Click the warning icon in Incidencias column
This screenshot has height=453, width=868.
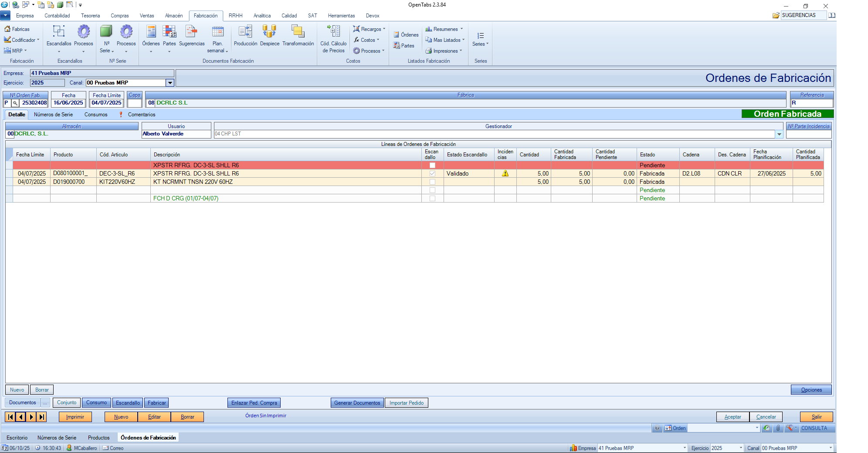[505, 173]
